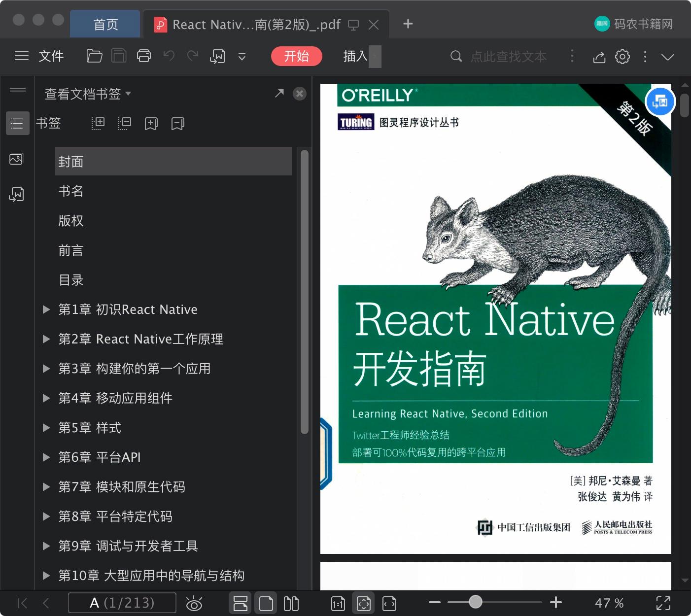The height and width of the screenshot is (616, 691).
Task: Close the React Native pdf tab
Action: (x=374, y=25)
